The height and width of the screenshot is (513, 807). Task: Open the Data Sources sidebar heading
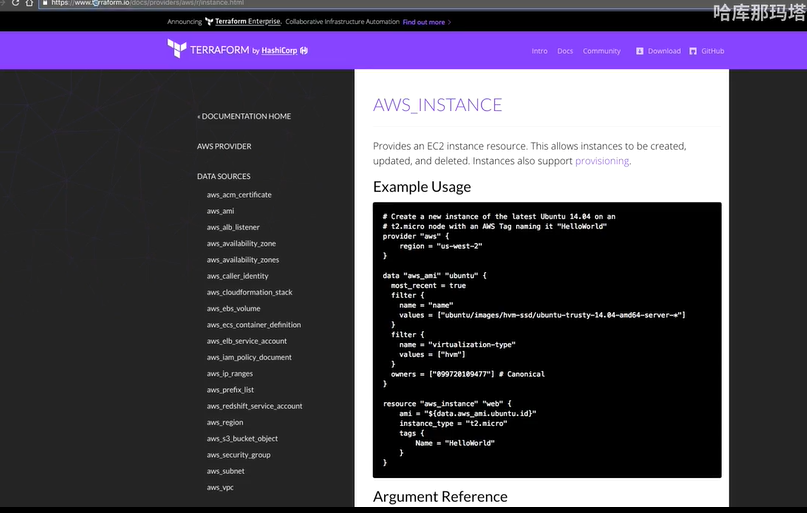(x=223, y=176)
